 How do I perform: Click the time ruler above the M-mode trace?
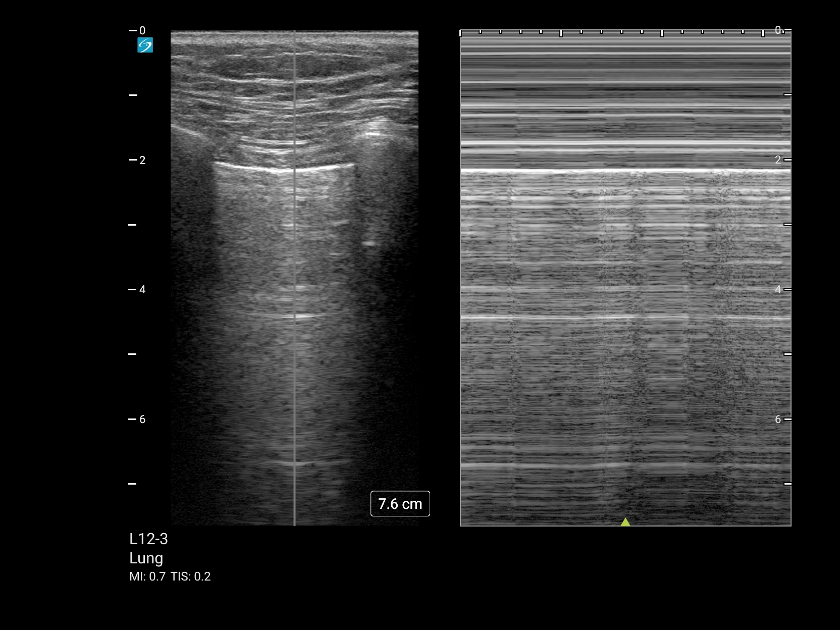click(611, 33)
